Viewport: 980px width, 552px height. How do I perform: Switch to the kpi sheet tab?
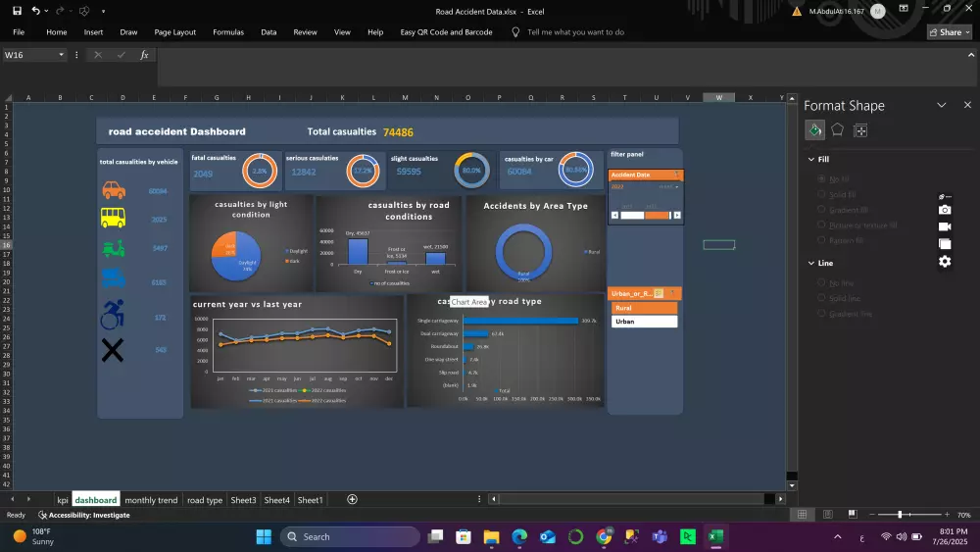pos(63,499)
